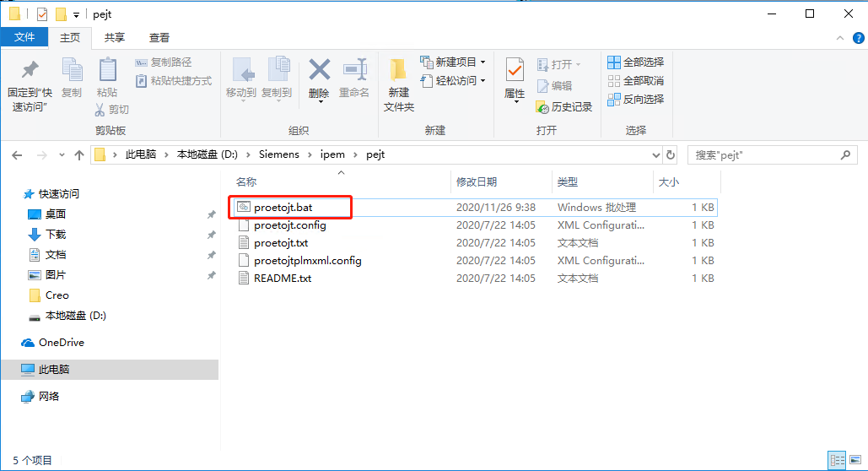Open History record

pos(564,107)
